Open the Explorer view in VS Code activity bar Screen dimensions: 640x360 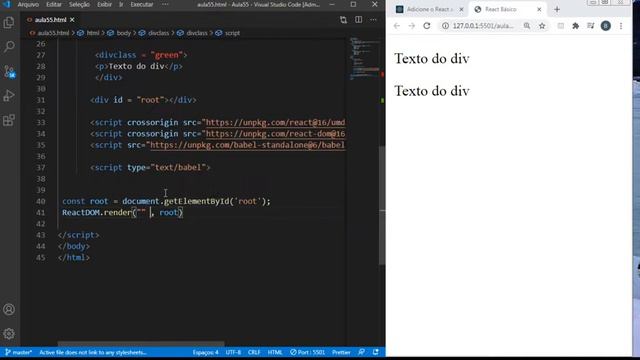[9, 22]
